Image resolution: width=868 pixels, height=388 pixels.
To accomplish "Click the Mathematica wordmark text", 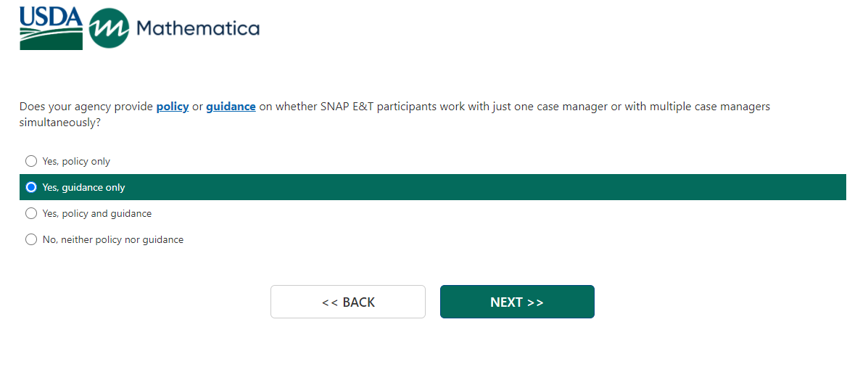I will point(197,28).
